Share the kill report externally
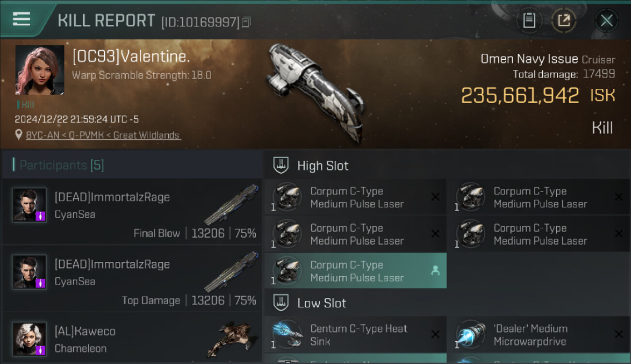Image resolution: width=631 pixels, height=364 pixels. point(564,20)
